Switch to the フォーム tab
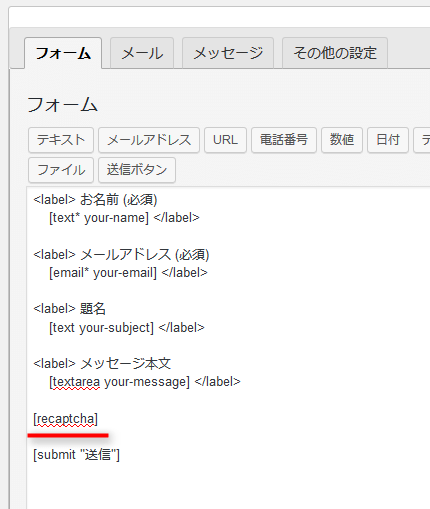The image size is (430, 509). click(63, 53)
